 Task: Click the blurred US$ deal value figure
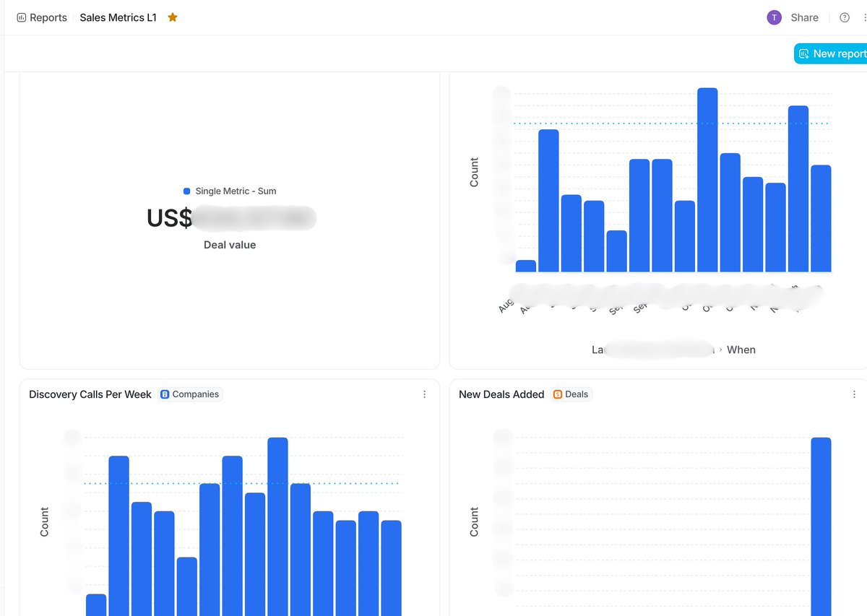pos(231,218)
